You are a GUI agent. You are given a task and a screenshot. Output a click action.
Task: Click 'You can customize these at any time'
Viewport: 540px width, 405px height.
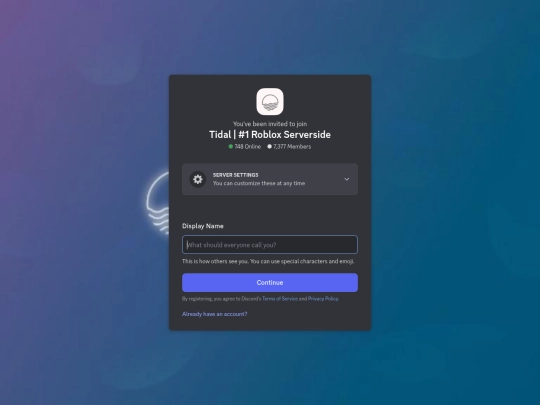point(259,183)
